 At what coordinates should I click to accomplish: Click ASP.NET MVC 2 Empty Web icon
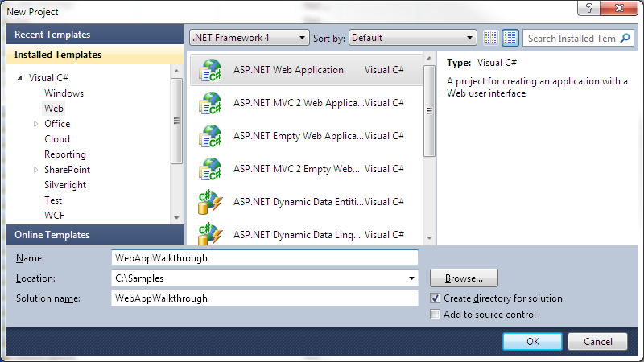click(x=210, y=169)
